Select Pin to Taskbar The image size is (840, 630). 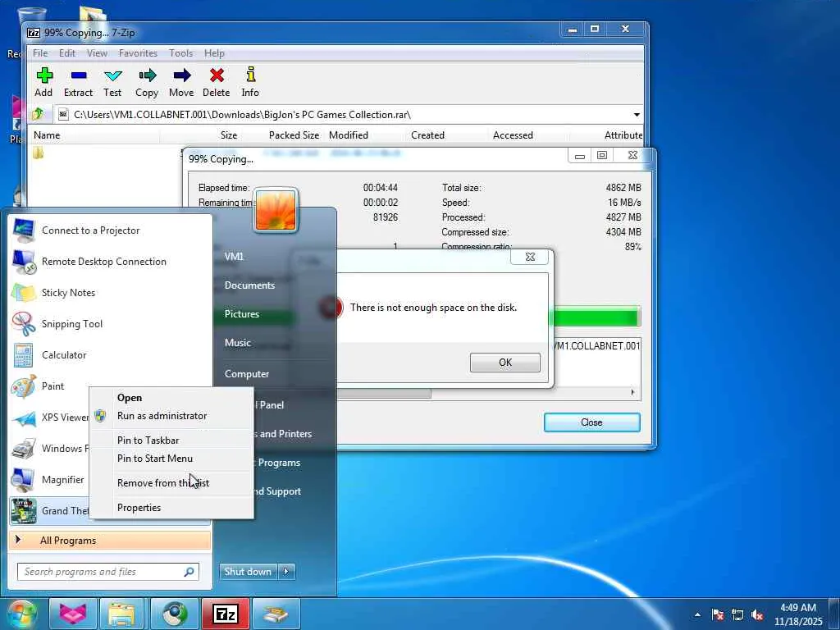coord(171,441)
